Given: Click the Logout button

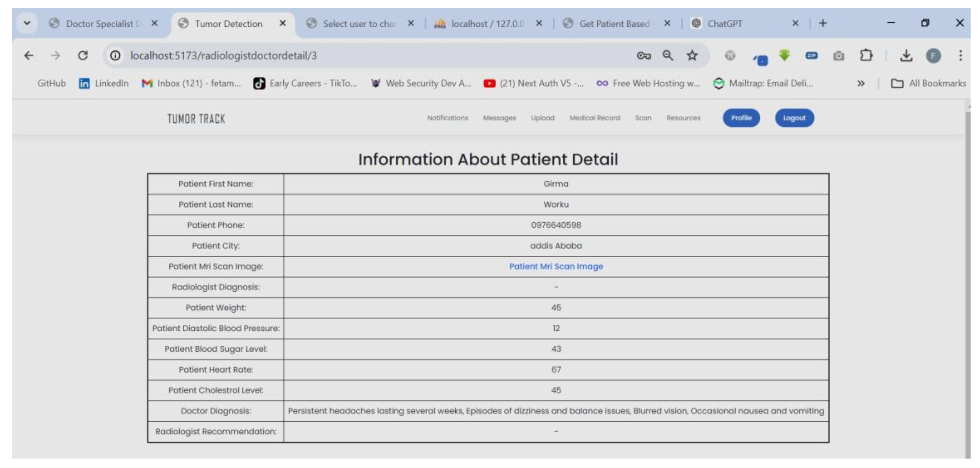Looking at the screenshot, I should (794, 118).
